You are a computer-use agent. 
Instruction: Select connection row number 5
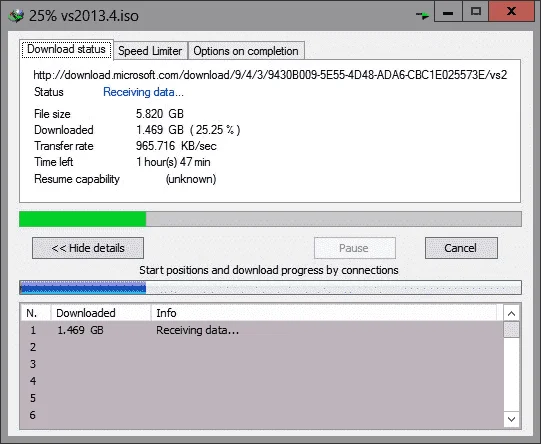[x=262, y=398]
